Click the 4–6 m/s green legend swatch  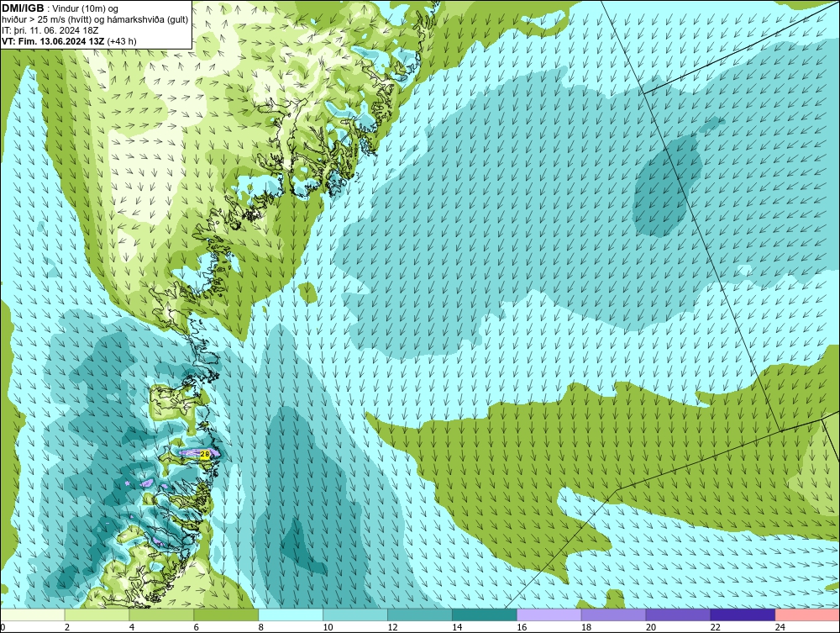161,615
